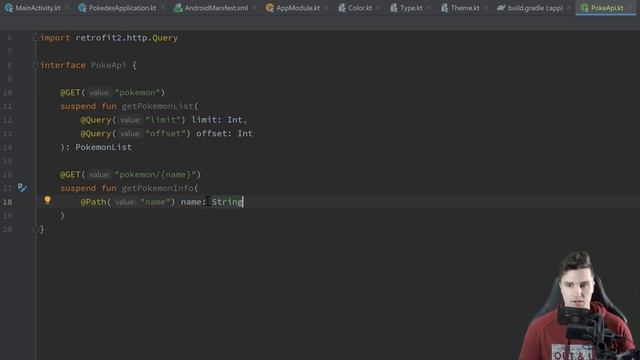Click the @Path annotation on line 18
Screen dimensions: 640x360
tap(93, 202)
